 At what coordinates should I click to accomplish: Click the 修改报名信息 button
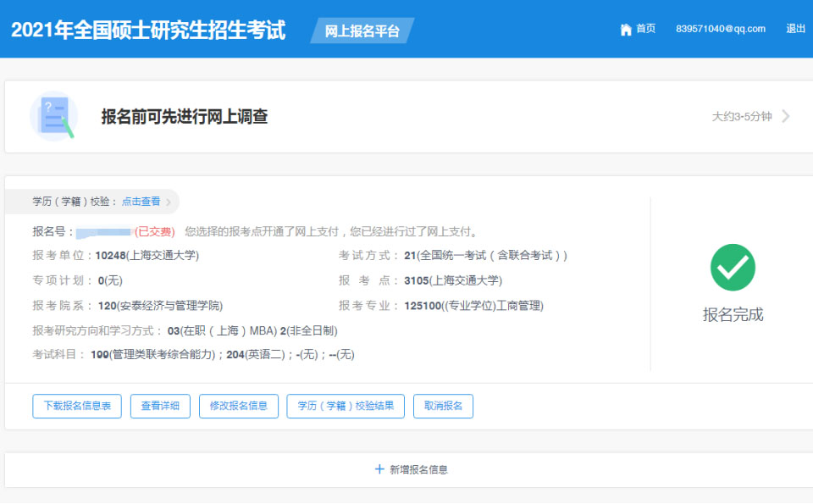tap(239, 407)
